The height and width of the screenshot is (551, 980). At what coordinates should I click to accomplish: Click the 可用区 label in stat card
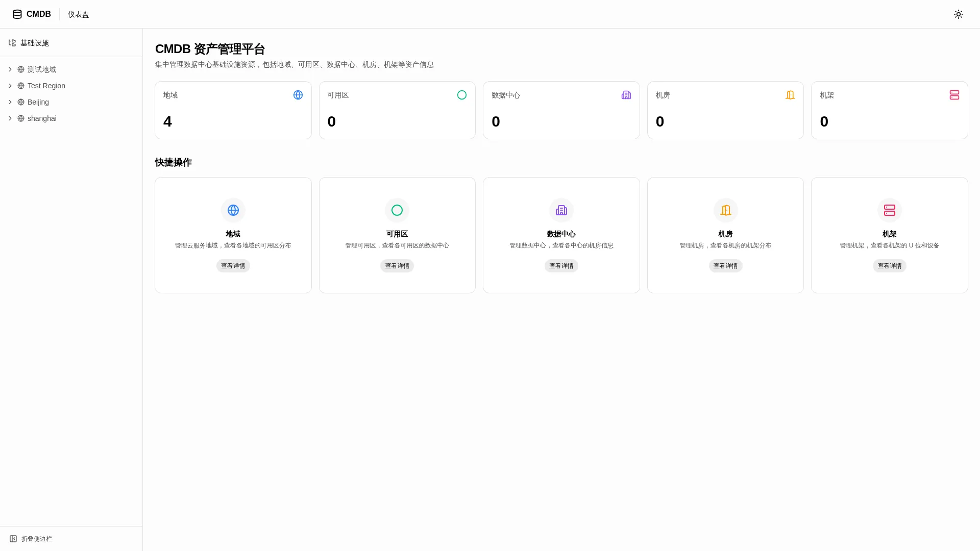(338, 95)
